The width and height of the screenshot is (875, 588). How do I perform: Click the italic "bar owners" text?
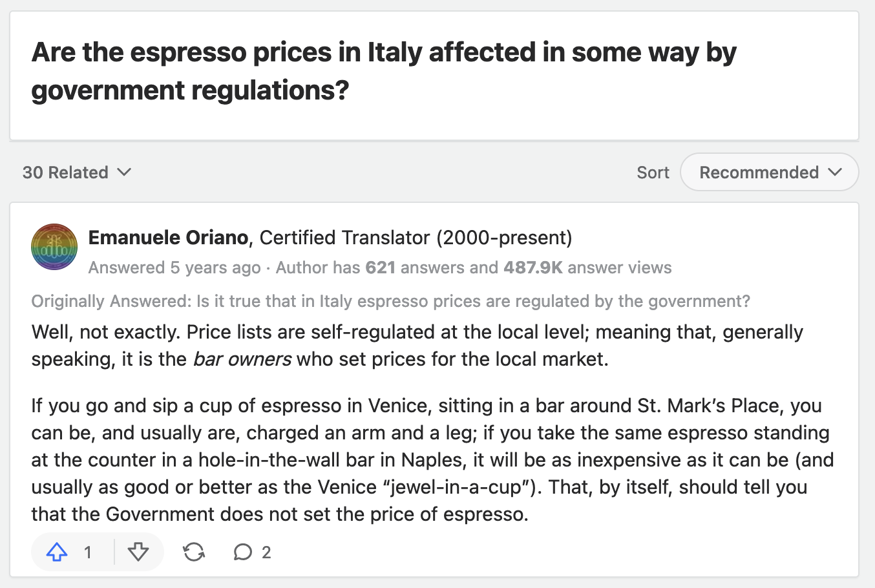242,359
